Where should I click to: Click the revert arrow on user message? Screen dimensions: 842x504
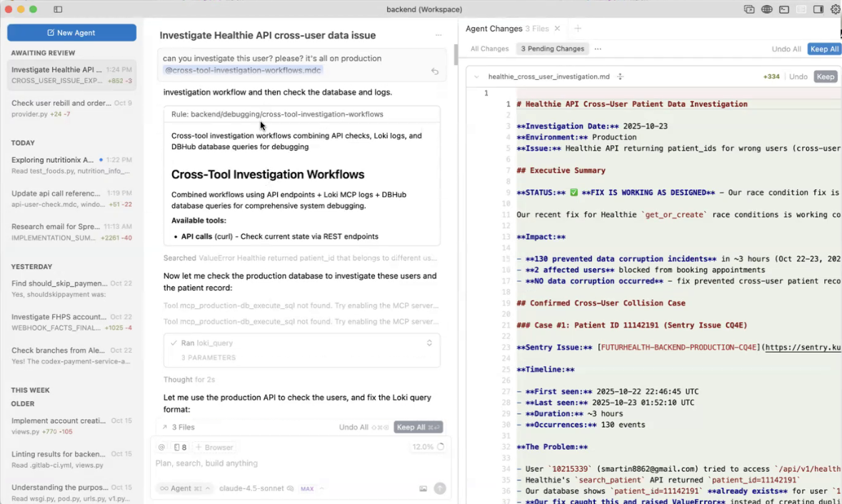[435, 71]
